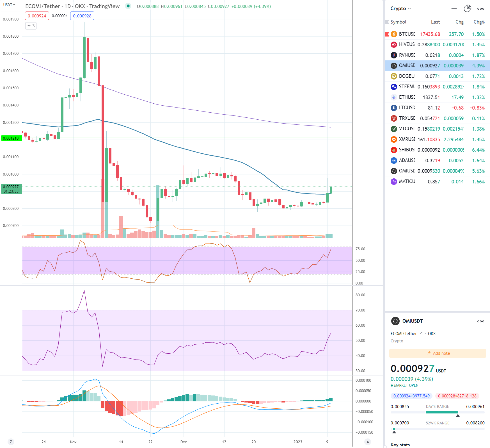This screenshot has width=490, height=448.
Task: Click the red sell price 0.000924
Action: pyautogui.click(x=37, y=16)
